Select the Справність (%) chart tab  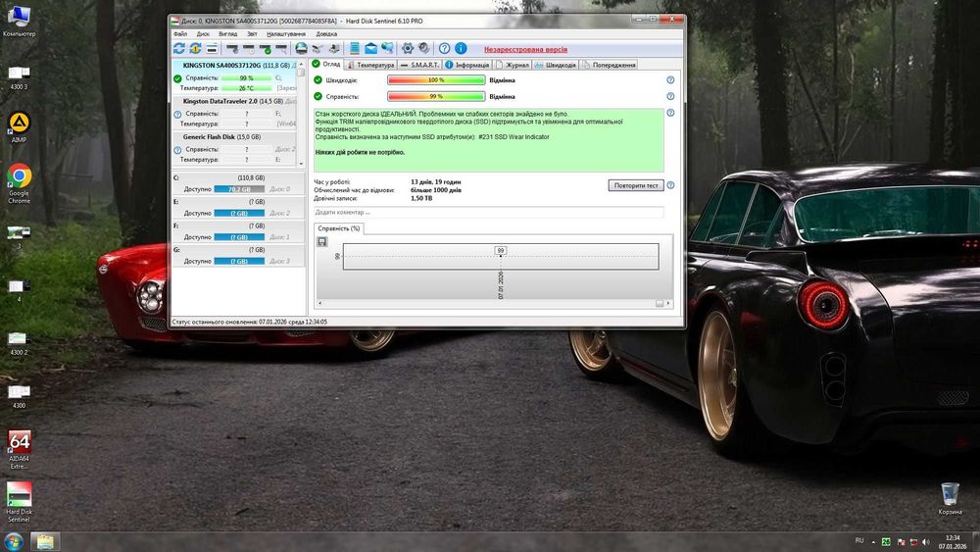339,228
